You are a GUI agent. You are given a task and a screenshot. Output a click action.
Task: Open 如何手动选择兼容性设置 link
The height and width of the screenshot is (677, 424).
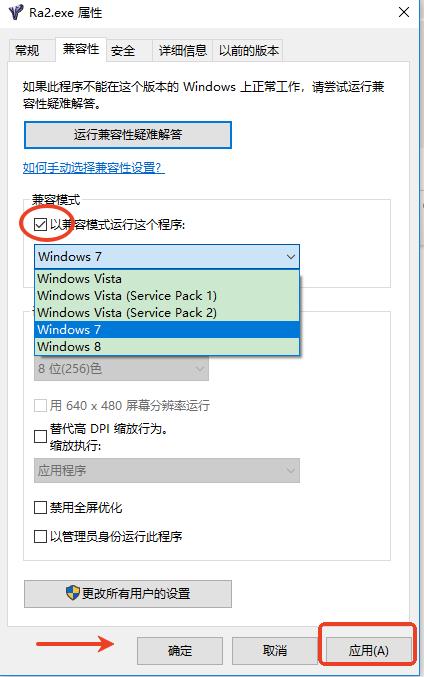94,168
